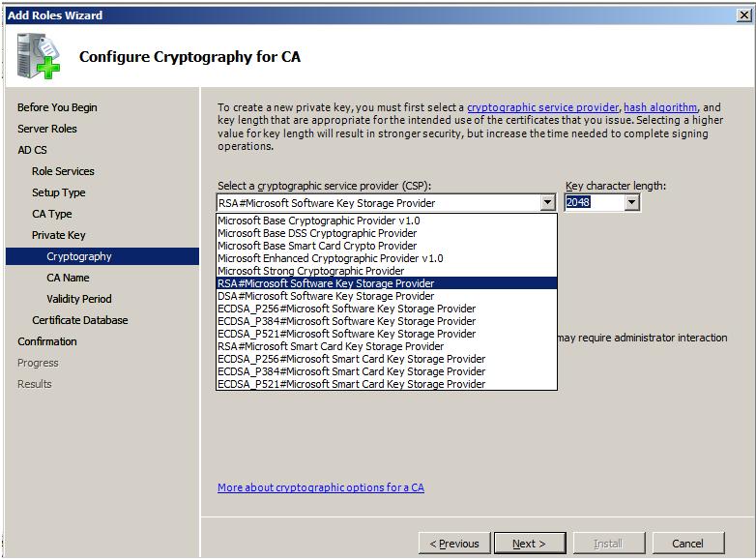Screen dimensions: 756x560
Task: Close the Add Roles Wizard window
Action: (x=744, y=15)
